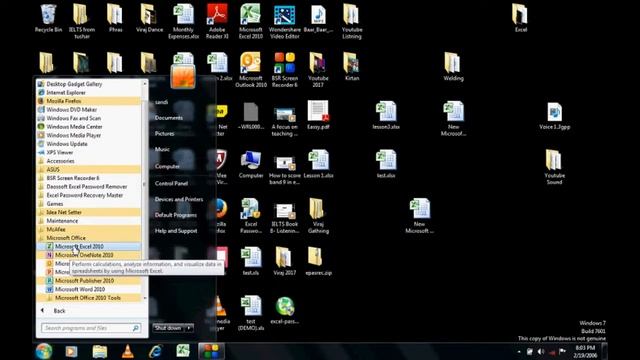The image size is (640, 360).
Task: Select the Viraj Dance folder on desktop
Action: pos(149,19)
